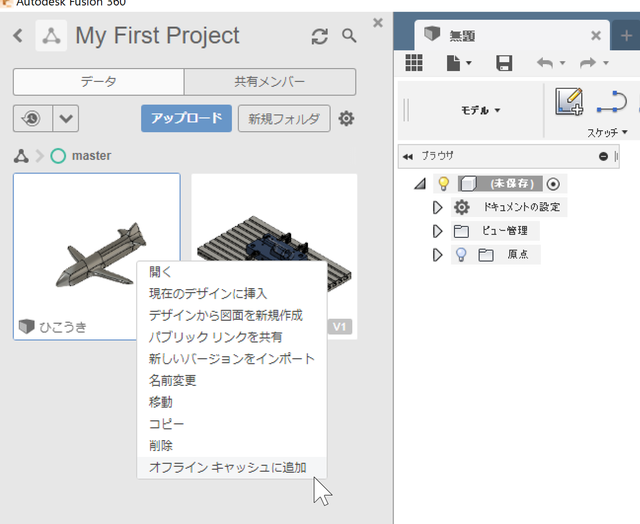This screenshot has height=524, width=640.
Task: Close the 無題 document tab
Action: (x=596, y=36)
